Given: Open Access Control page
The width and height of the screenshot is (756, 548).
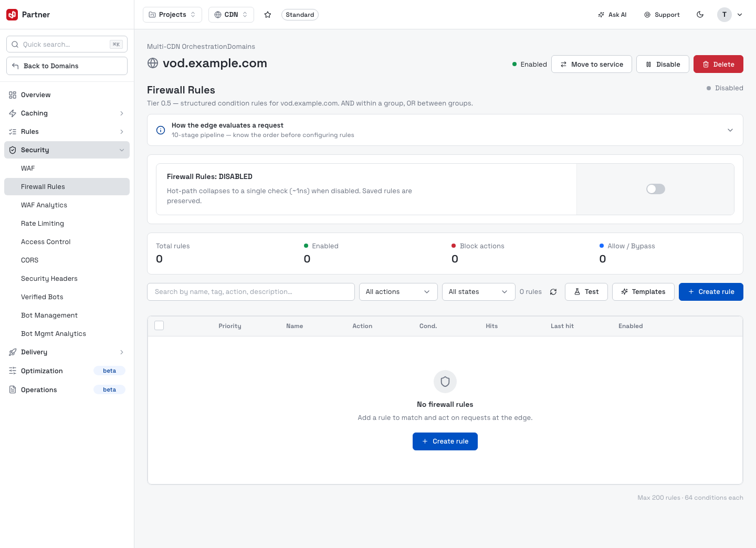Looking at the screenshot, I should tap(67, 242).
